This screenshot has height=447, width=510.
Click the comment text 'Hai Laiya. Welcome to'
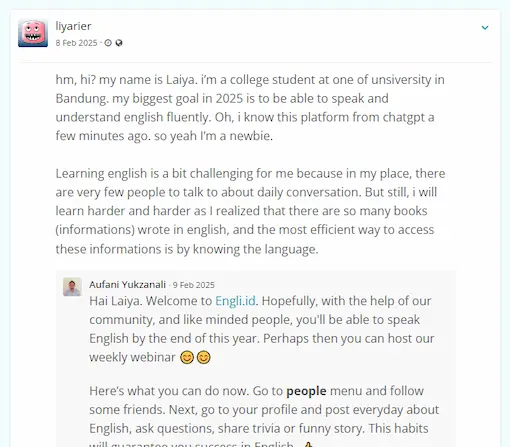click(150, 301)
